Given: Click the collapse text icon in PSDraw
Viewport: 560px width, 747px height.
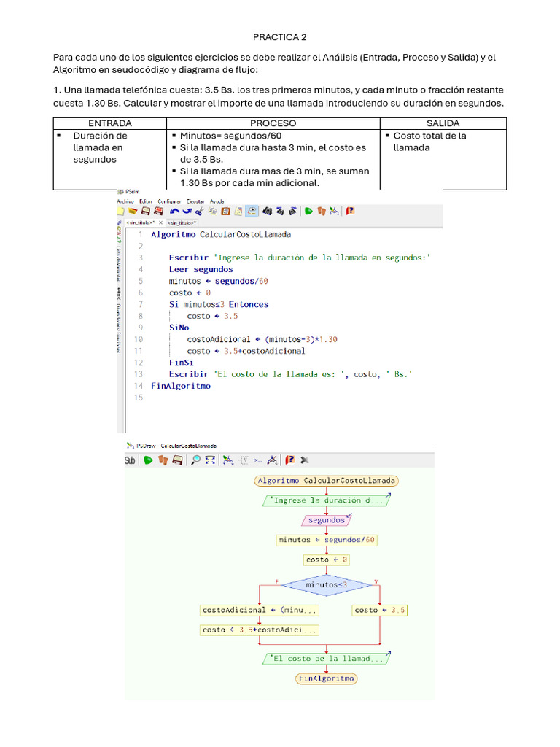Looking at the screenshot, I should click(x=257, y=460).
